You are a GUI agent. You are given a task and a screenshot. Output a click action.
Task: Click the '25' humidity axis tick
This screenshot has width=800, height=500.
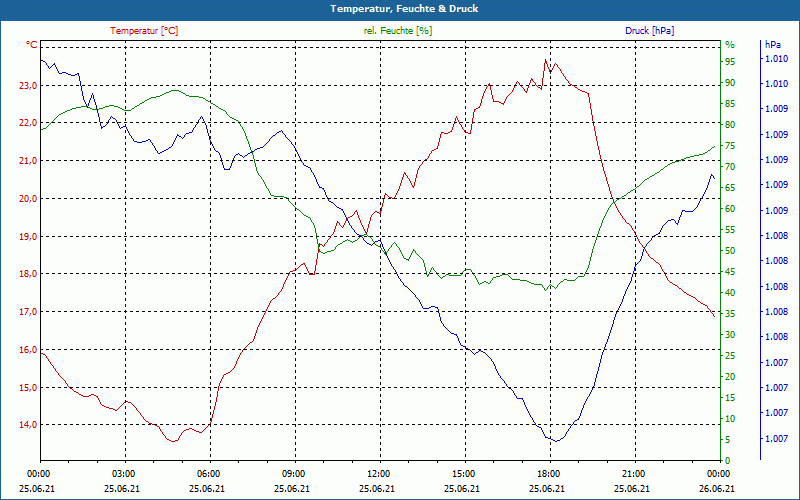[x=730, y=356]
